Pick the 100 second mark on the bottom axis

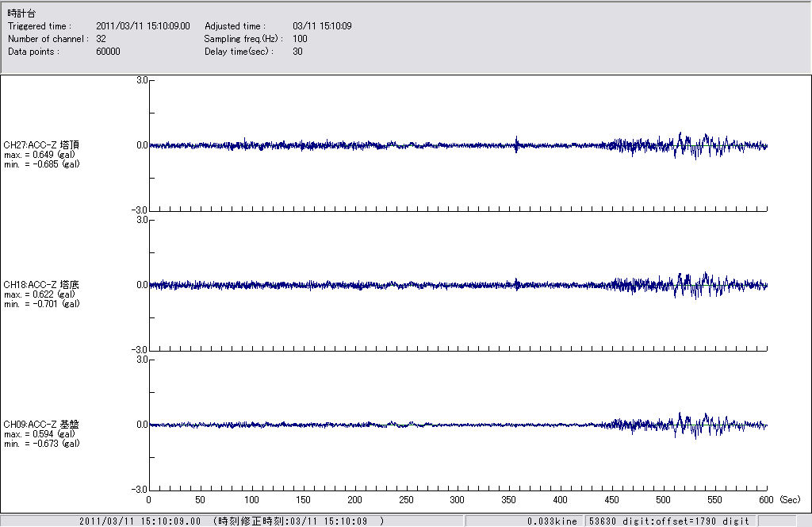coord(251,500)
